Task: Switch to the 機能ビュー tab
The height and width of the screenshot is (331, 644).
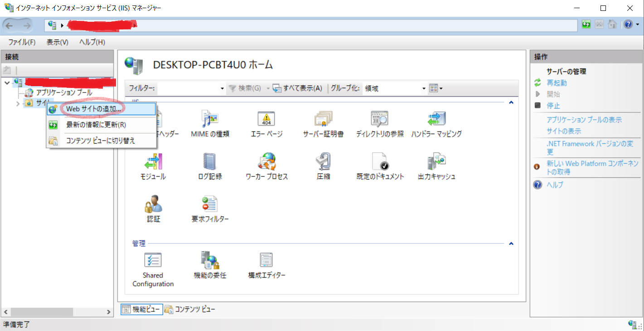Action: (141, 310)
